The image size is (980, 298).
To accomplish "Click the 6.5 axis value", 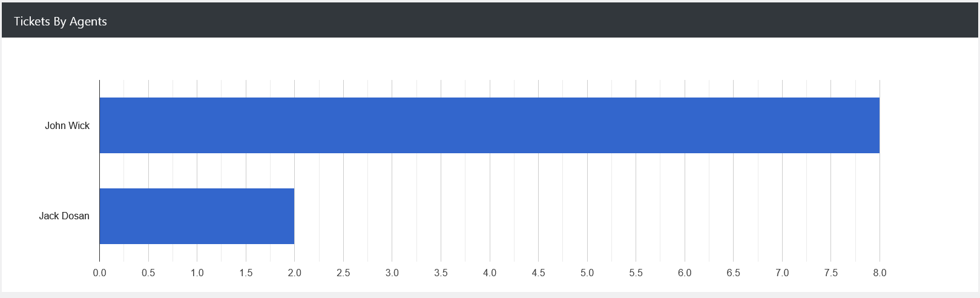I will [x=733, y=273].
